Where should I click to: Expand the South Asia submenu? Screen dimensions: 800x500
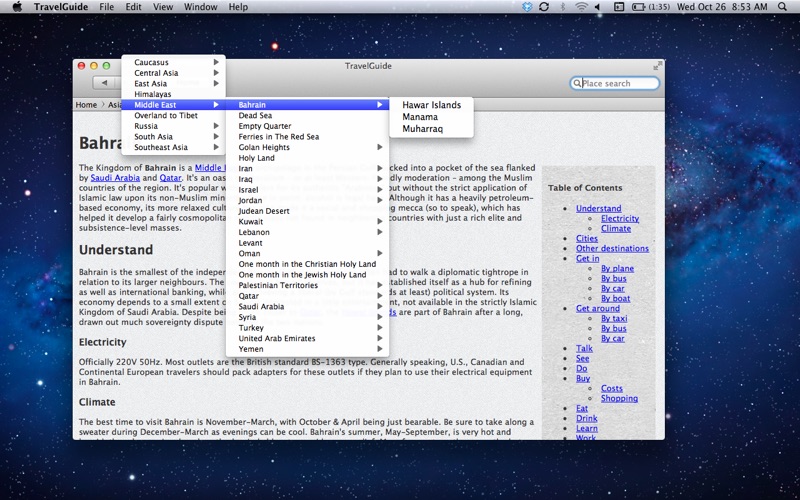coord(173,137)
